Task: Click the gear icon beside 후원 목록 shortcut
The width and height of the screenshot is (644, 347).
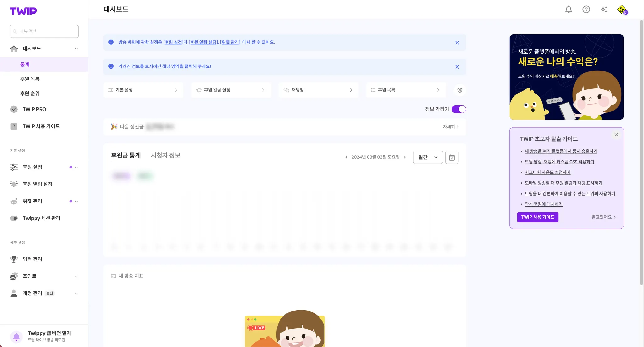Action: pos(460,90)
